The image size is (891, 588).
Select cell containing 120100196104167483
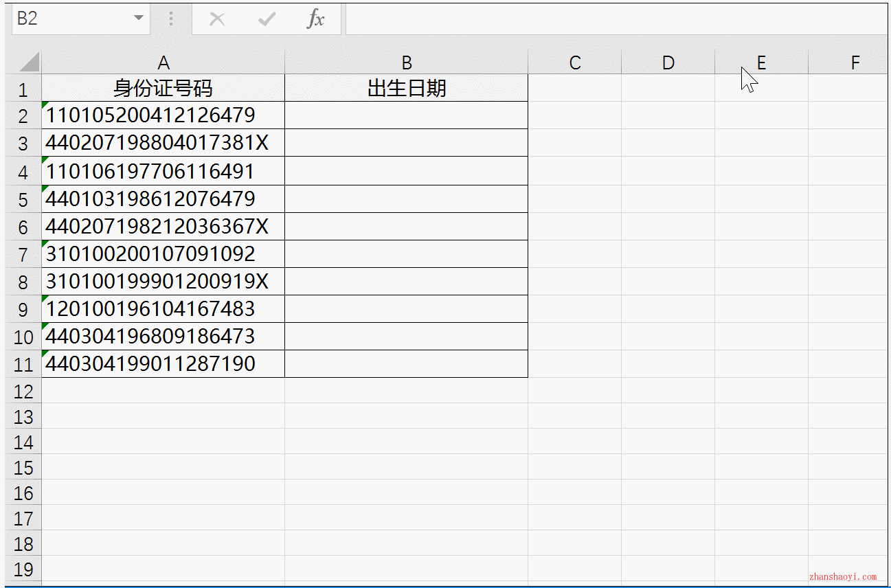pos(163,308)
